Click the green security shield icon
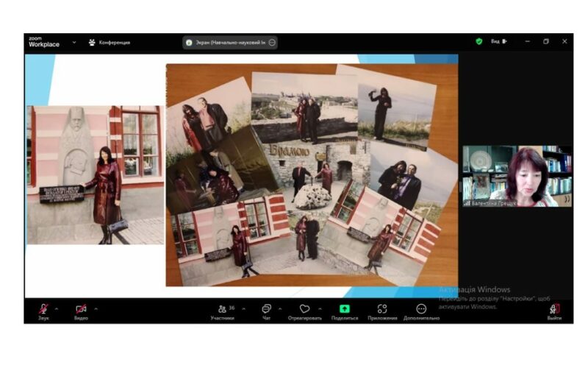 coord(479,42)
